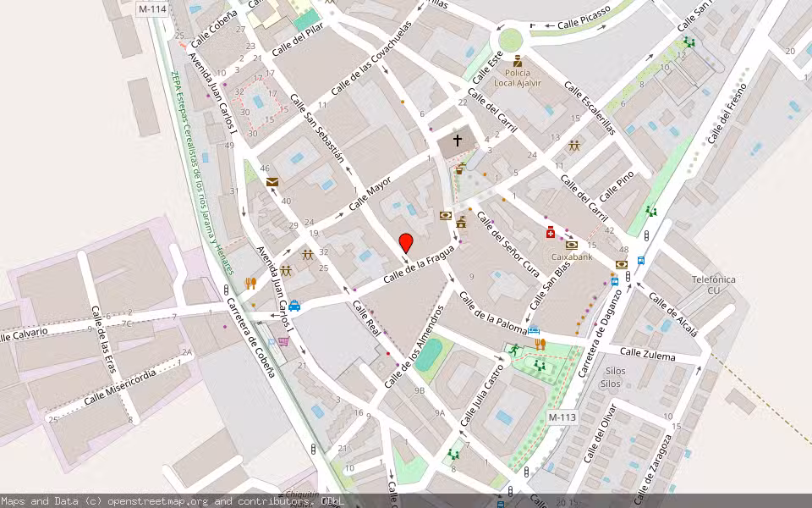Click the ZEPA Estepas Cerealistas green label

pyautogui.click(x=203, y=173)
